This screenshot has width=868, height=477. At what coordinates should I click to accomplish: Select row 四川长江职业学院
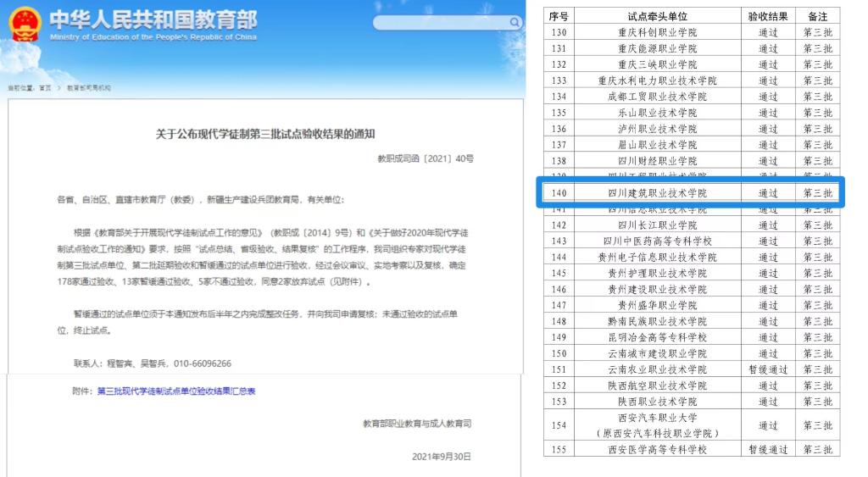pos(692,225)
